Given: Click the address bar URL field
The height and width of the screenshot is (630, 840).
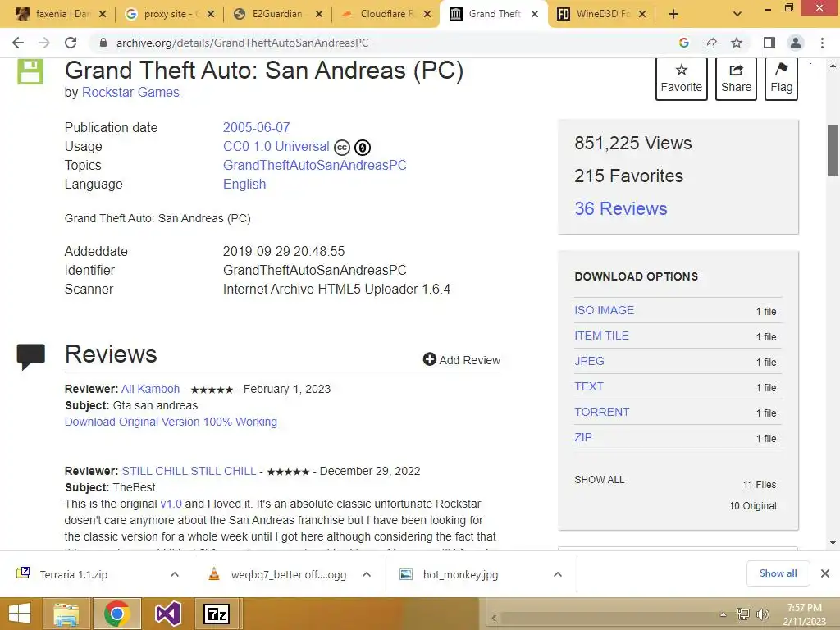Looking at the screenshot, I should coord(386,43).
